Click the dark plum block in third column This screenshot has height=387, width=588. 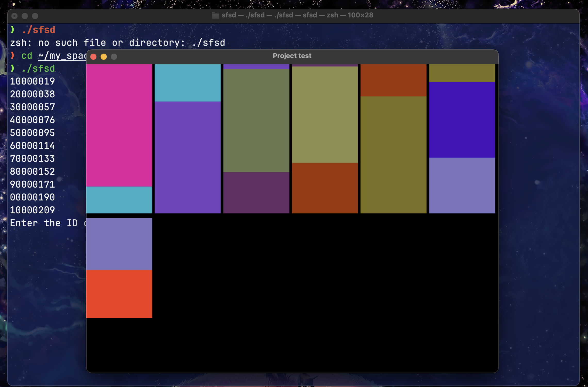(256, 192)
